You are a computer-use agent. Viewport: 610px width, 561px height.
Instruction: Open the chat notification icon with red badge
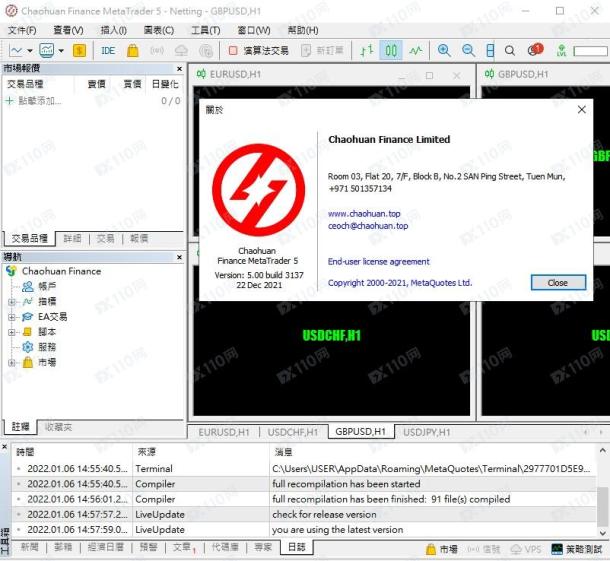pos(535,49)
